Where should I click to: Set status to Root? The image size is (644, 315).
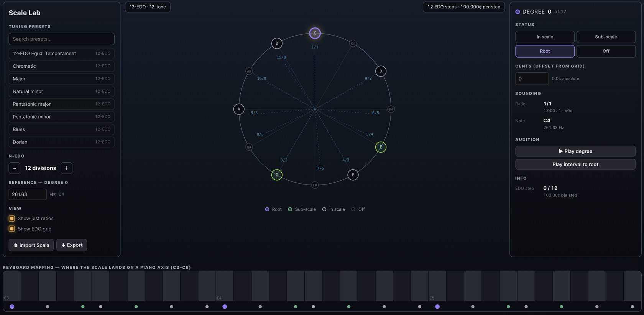coord(545,51)
